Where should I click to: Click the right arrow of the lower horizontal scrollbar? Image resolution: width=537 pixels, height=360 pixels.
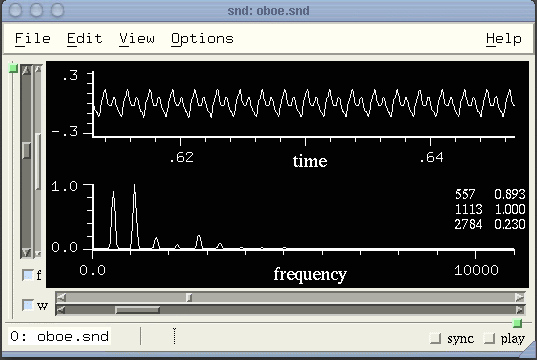click(x=520, y=310)
